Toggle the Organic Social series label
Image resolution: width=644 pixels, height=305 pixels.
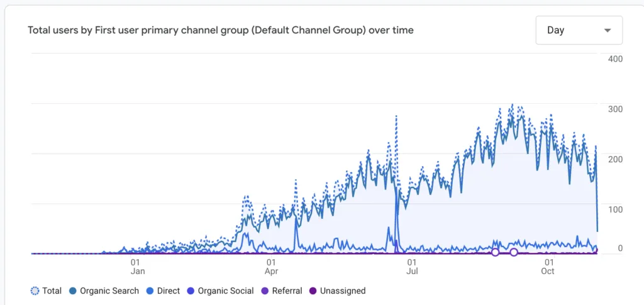226,291
